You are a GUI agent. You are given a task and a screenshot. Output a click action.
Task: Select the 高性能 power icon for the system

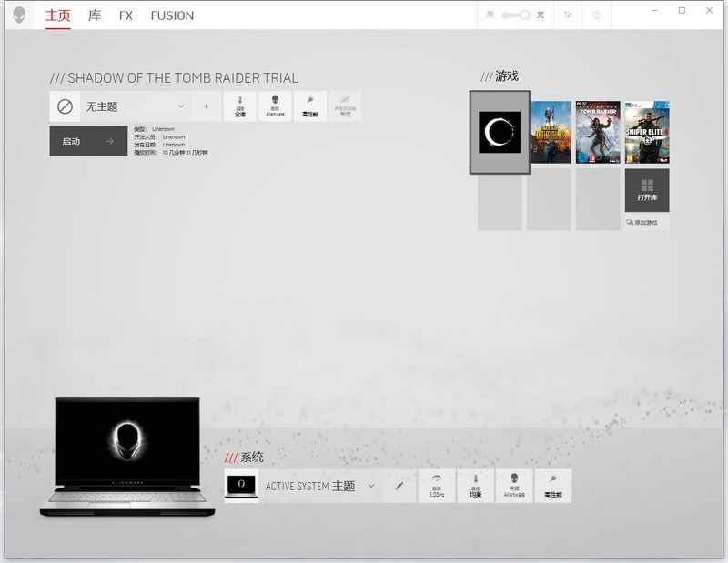(x=554, y=486)
